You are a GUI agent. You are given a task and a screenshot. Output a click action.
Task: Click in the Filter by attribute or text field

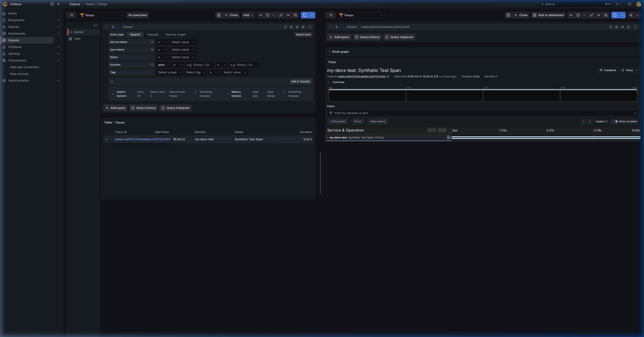(x=482, y=113)
